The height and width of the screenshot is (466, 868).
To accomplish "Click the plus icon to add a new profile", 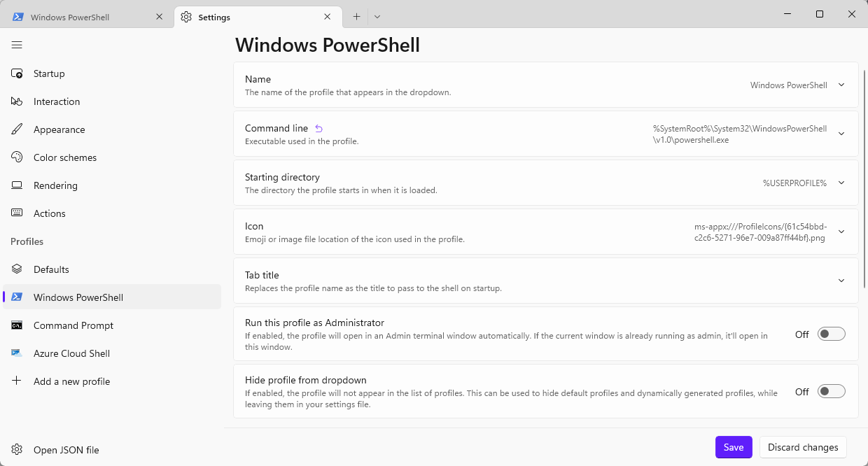I will [x=17, y=381].
